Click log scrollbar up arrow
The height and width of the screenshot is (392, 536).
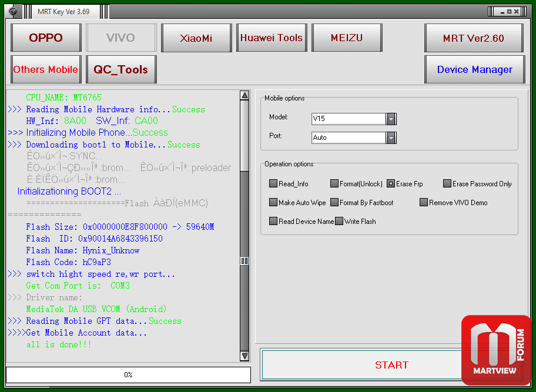click(244, 95)
